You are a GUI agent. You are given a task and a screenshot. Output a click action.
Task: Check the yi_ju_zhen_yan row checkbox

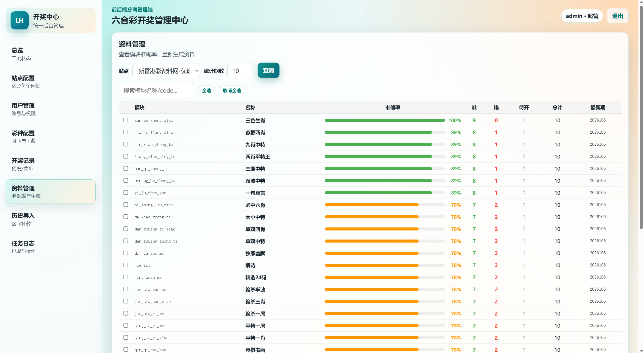click(x=126, y=192)
